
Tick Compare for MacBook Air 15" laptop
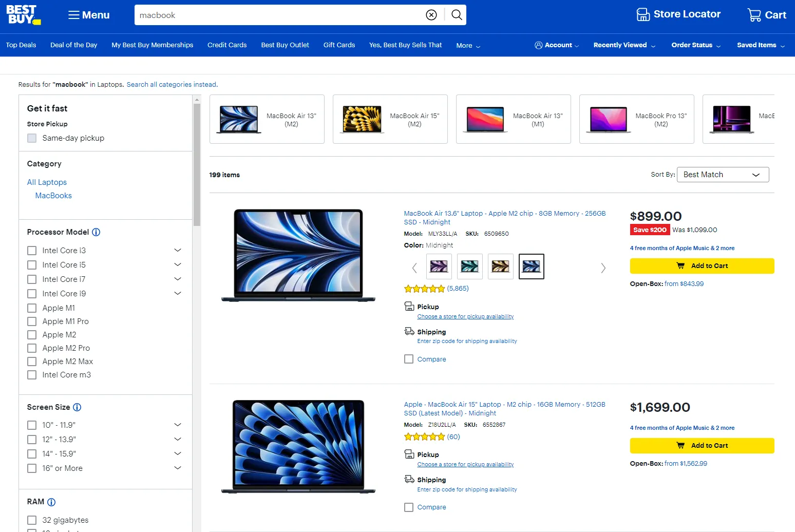pos(409,507)
